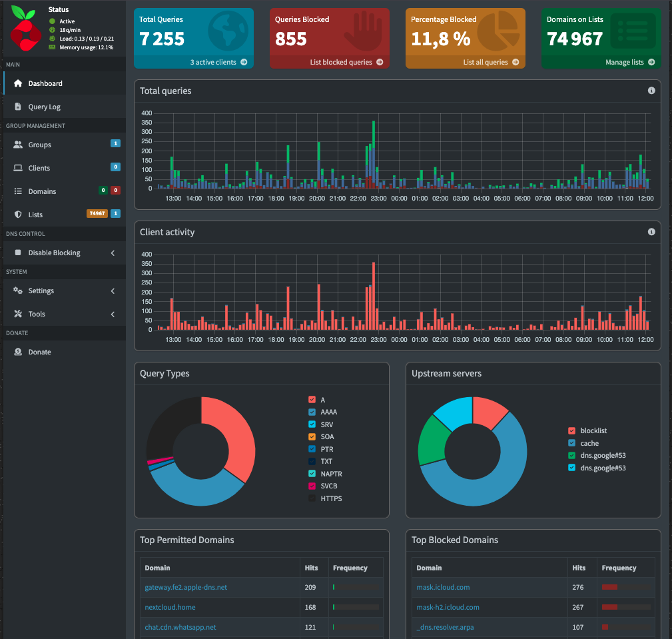Expand the Settings submenu chevron

(x=113, y=291)
